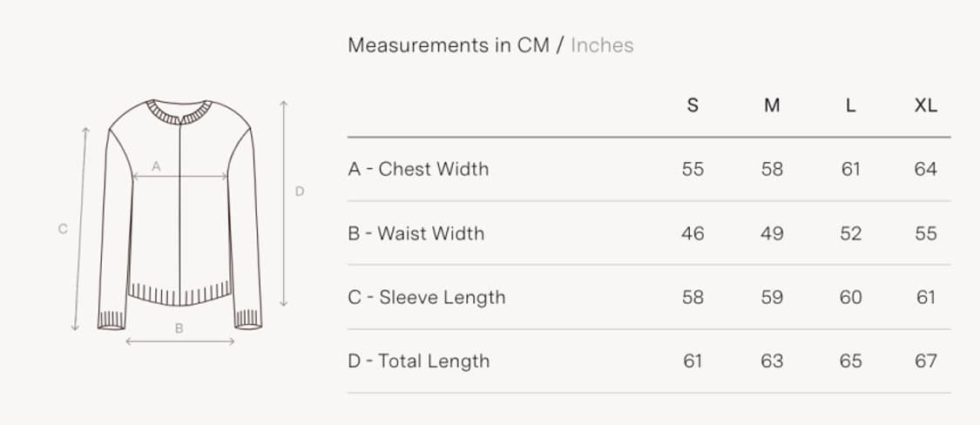Viewport: 980px width, 425px height.
Task: Click chest width value 64 for XL
Action: (x=926, y=169)
